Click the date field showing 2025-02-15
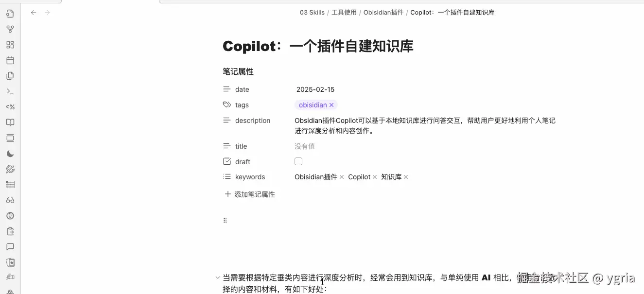This screenshot has width=644, height=294. point(315,89)
